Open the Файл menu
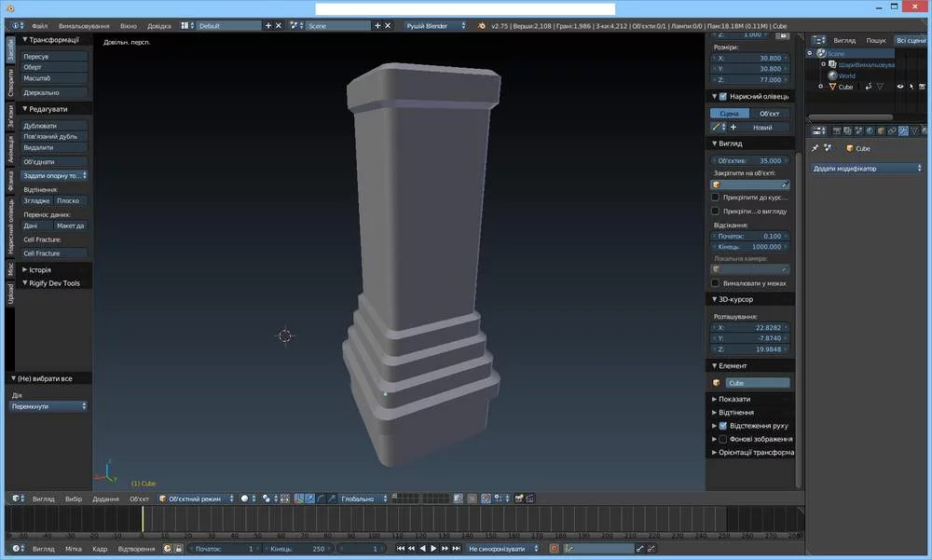Viewport: 932px width, 560px height. tap(39, 26)
